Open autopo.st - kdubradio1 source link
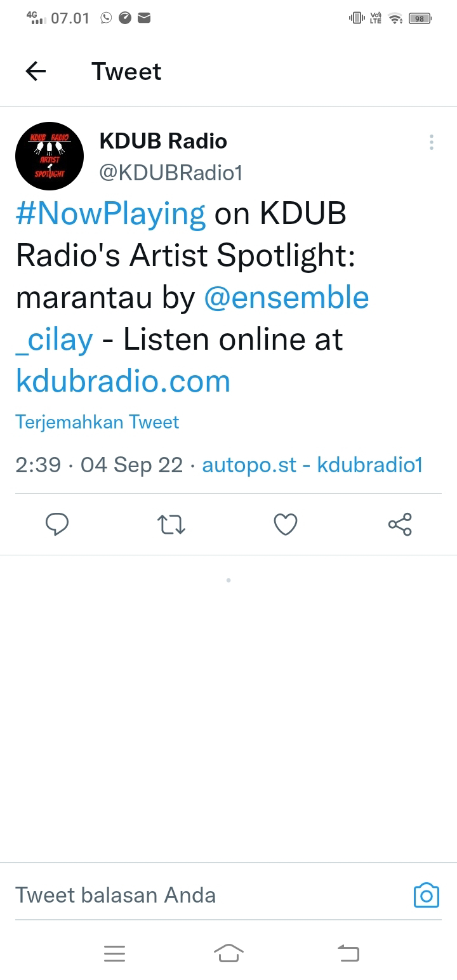 click(312, 465)
